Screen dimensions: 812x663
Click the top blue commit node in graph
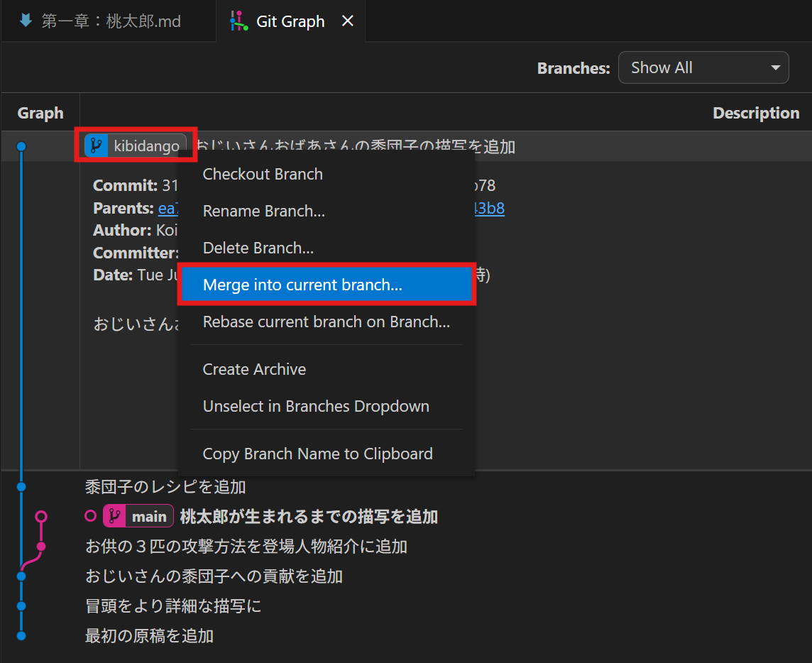click(x=21, y=146)
